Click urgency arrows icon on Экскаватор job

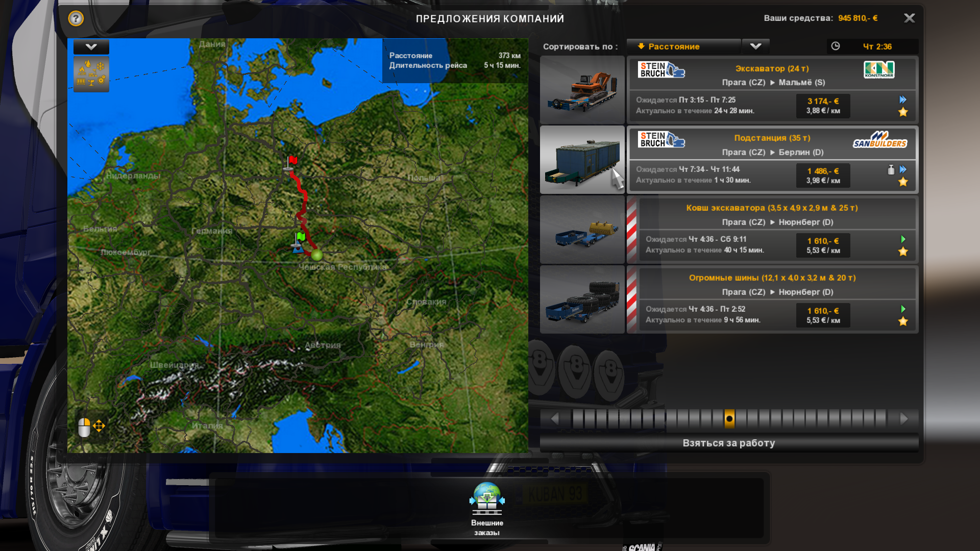point(903,100)
